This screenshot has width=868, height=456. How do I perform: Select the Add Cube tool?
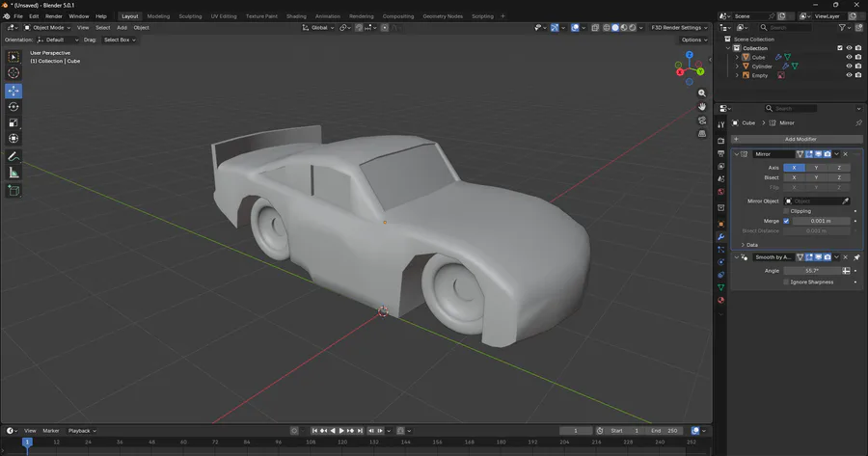point(14,191)
